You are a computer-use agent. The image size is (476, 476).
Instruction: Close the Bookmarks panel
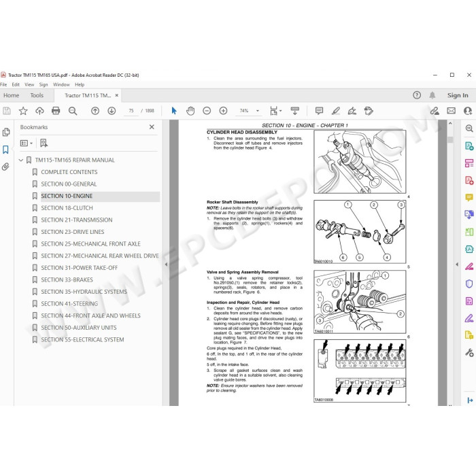[152, 127]
